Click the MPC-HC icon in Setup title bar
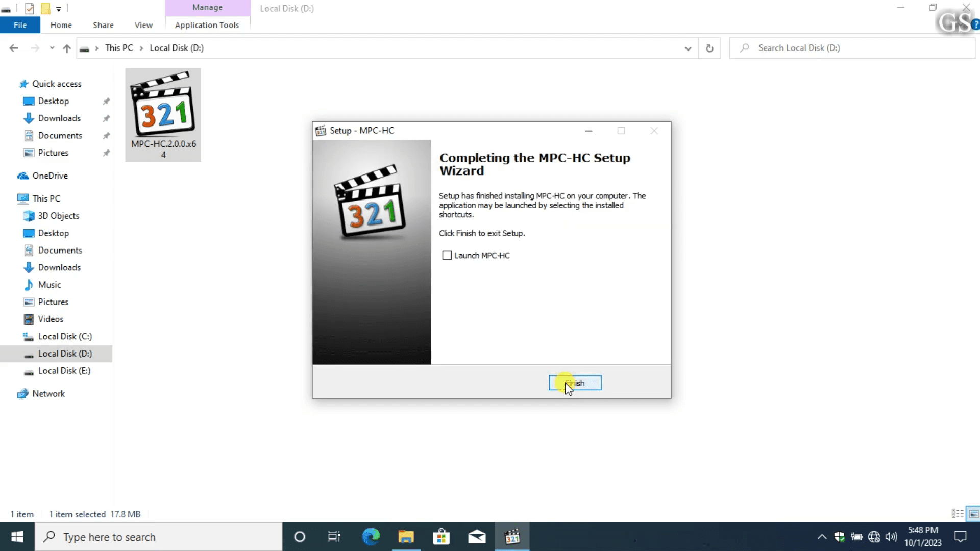This screenshot has height=551, width=980. [x=321, y=131]
